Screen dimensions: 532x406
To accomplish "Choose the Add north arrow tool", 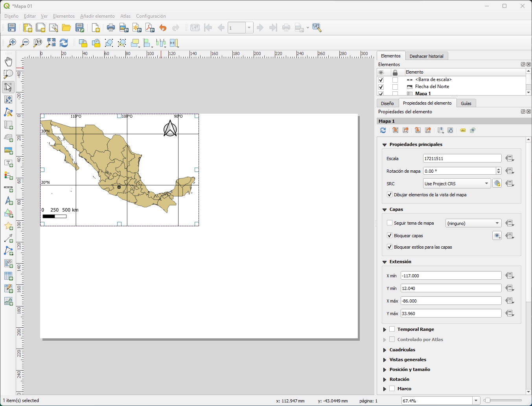I will [8, 201].
